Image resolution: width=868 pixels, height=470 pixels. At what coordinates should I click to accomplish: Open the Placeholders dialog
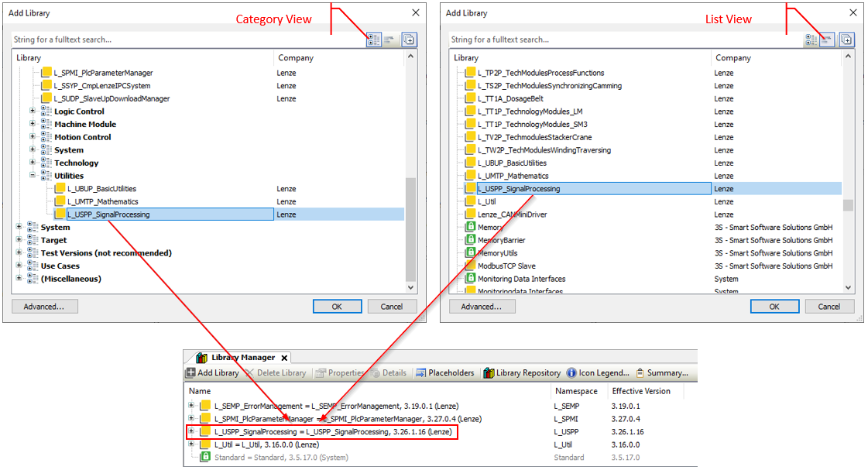pos(445,372)
